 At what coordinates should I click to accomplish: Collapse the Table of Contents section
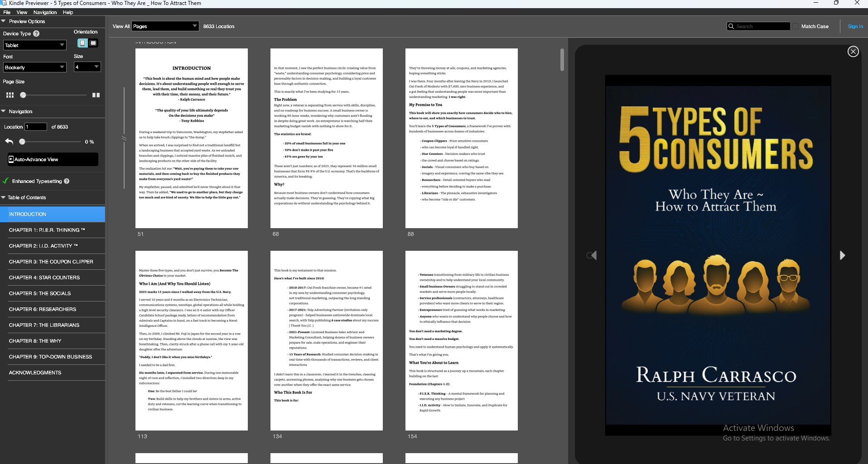(4, 197)
